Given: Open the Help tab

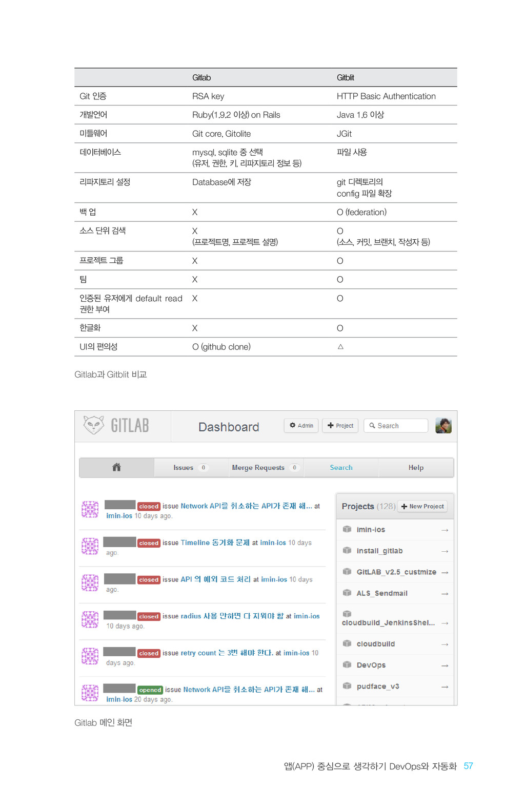Looking at the screenshot, I should [416, 468].
